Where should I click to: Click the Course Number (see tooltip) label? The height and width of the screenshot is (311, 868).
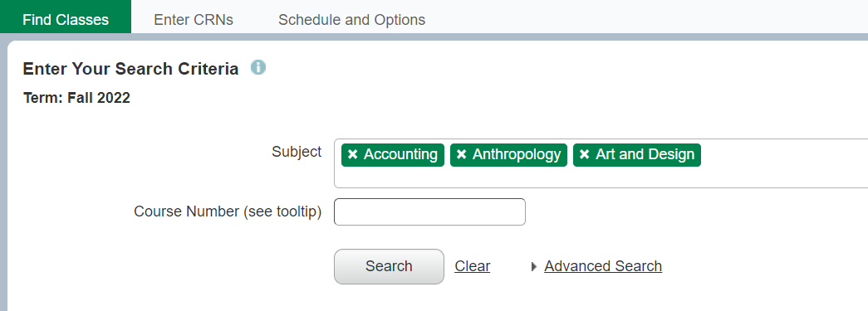pyautogui.click(x=228, y=211)
